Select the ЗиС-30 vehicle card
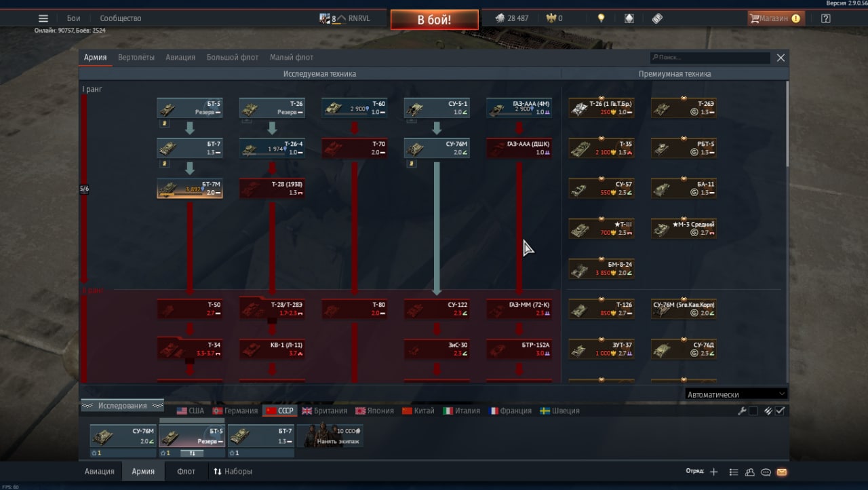Image resolution: width=868 pixels, height=490 pixels. tap(437, 349)
